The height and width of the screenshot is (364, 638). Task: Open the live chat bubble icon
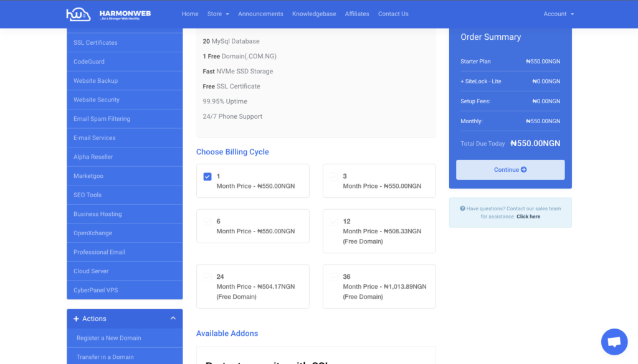click(x=614, y=342)
